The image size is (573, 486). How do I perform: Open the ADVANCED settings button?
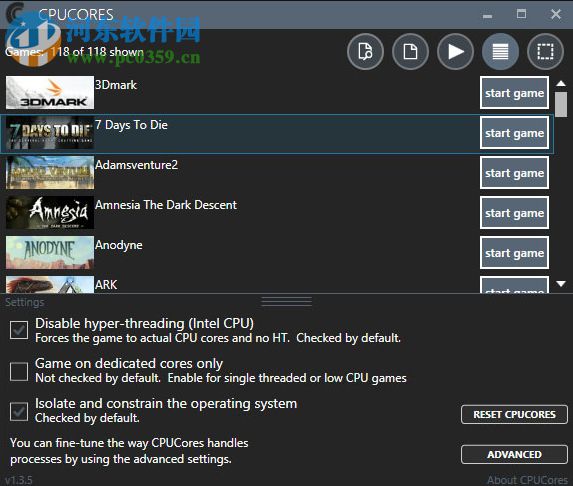[514, 455]
